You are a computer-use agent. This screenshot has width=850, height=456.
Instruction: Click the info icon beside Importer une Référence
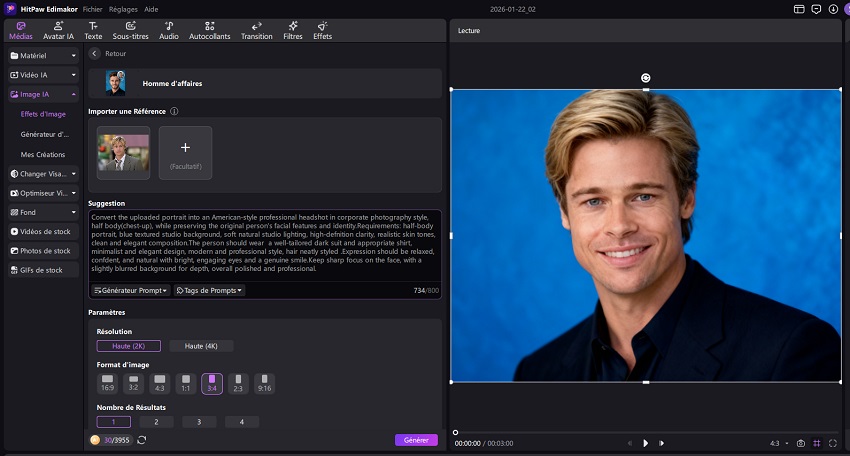click(174, 111)
